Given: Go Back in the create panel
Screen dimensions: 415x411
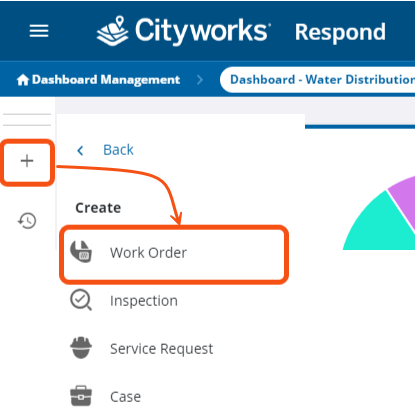Looking at the screenshot, I should point(118,150).
